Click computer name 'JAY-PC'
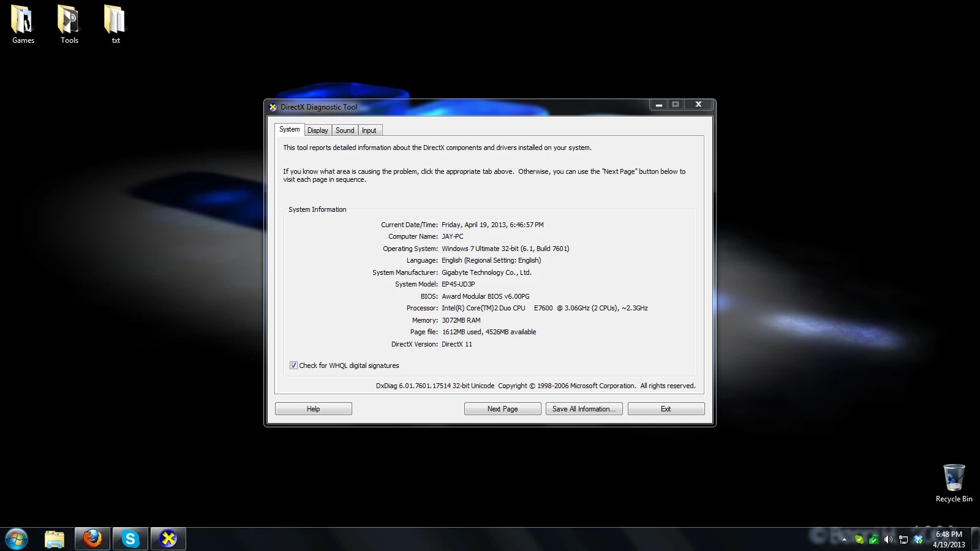980x551 pixels. click(453, 236)
